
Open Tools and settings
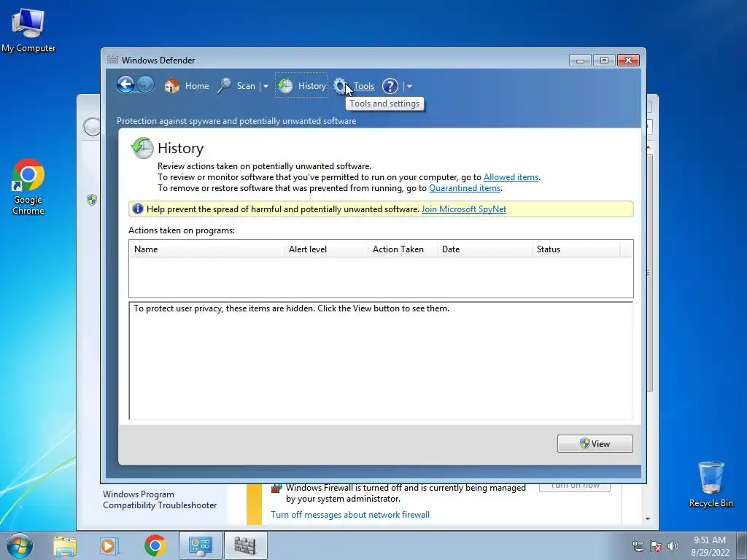pos(364,86)
